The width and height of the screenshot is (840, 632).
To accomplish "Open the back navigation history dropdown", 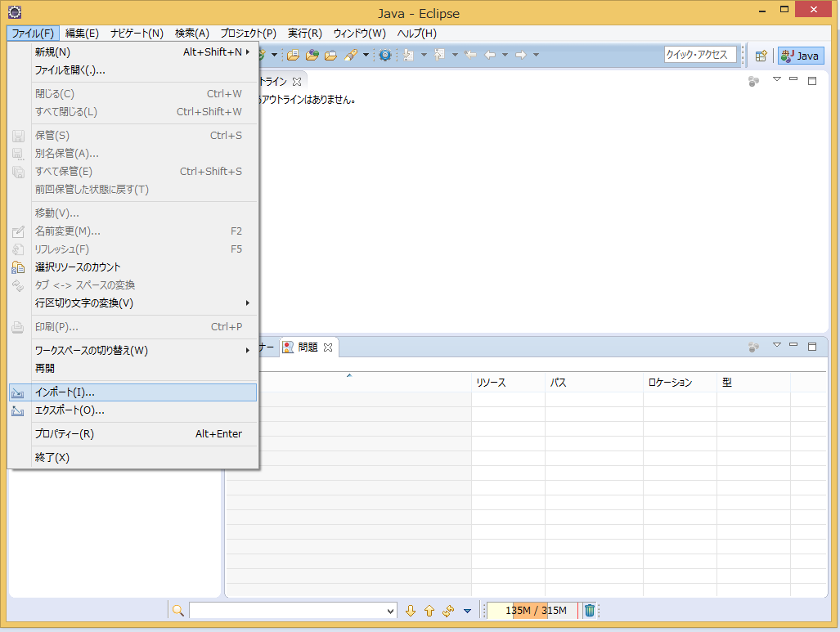I will [x=505, y=55].
